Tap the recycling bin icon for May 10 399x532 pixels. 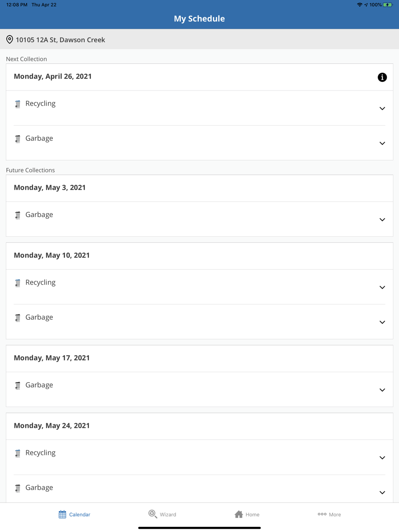(x=18, y=283)
